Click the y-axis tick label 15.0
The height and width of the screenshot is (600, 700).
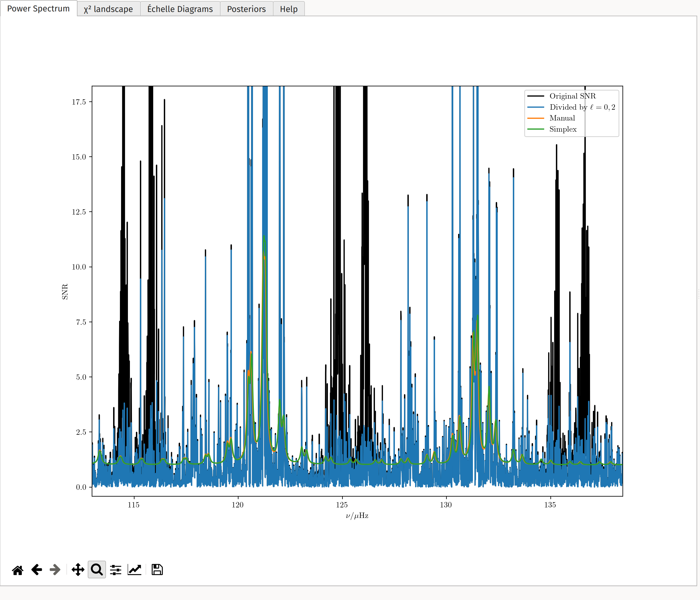tap(79, 157)
